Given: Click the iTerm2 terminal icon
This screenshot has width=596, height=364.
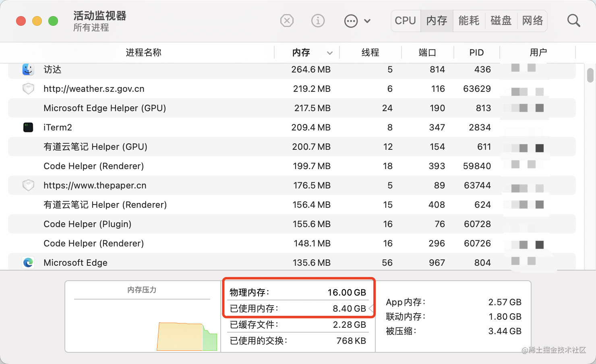Looking at the screenshot, I should pyautogui.click(x=28, y=127).
